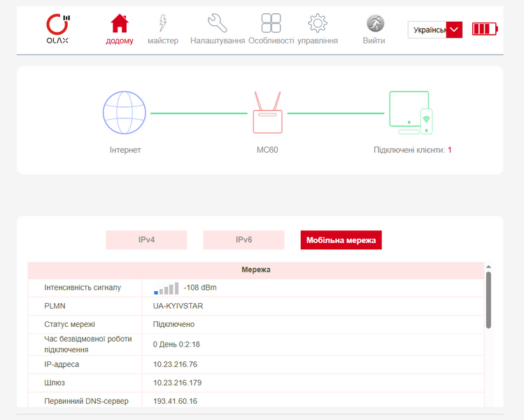This screenshot has width=524, height=420.
Task: Click the Статус мережі row label
Action: click(x=69, y=324)
